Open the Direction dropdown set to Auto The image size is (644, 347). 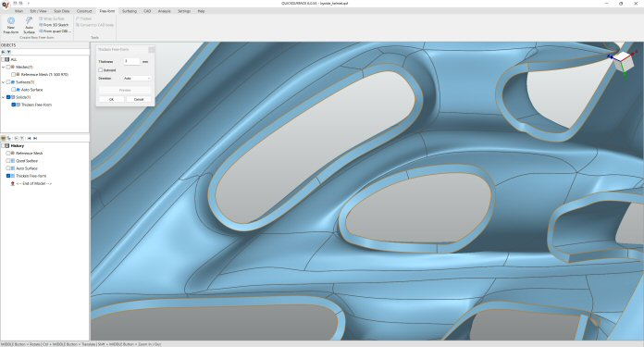137,78
